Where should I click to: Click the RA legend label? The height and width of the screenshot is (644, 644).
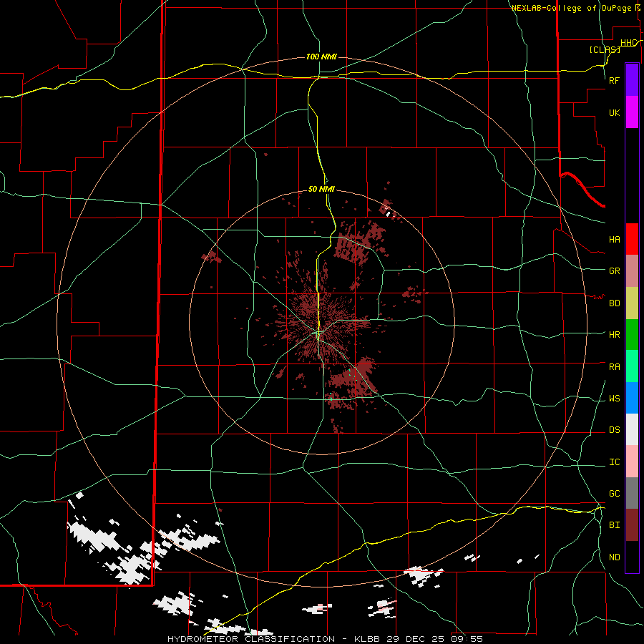614,367
